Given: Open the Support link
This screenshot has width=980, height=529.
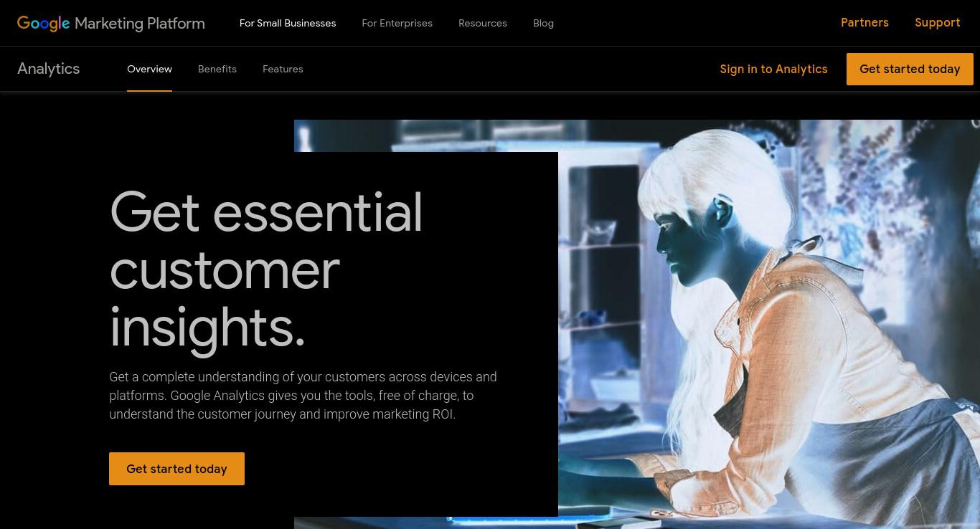Looking at the screenshot, I should point(937,23).
